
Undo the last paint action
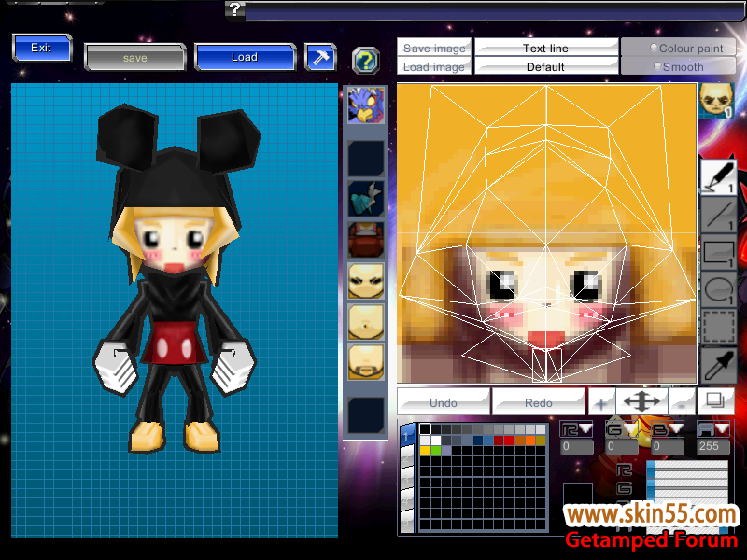point(444,402)
